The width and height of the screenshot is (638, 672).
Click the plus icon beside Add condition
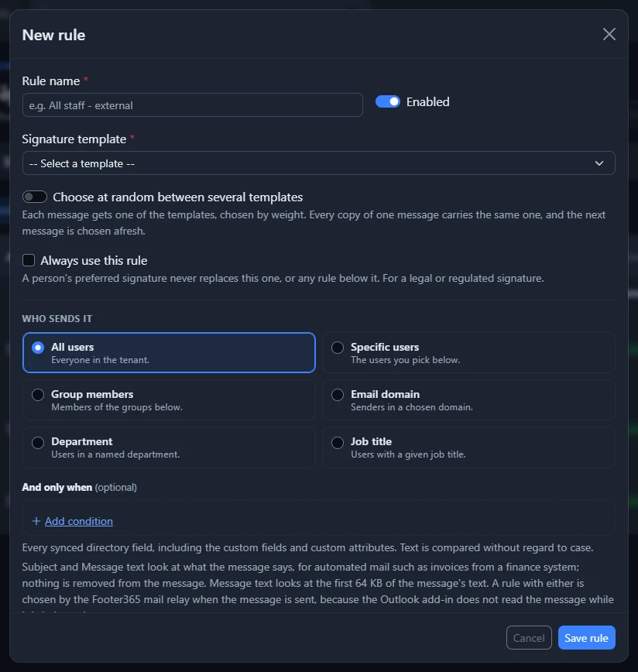click(x=36, y=521)
